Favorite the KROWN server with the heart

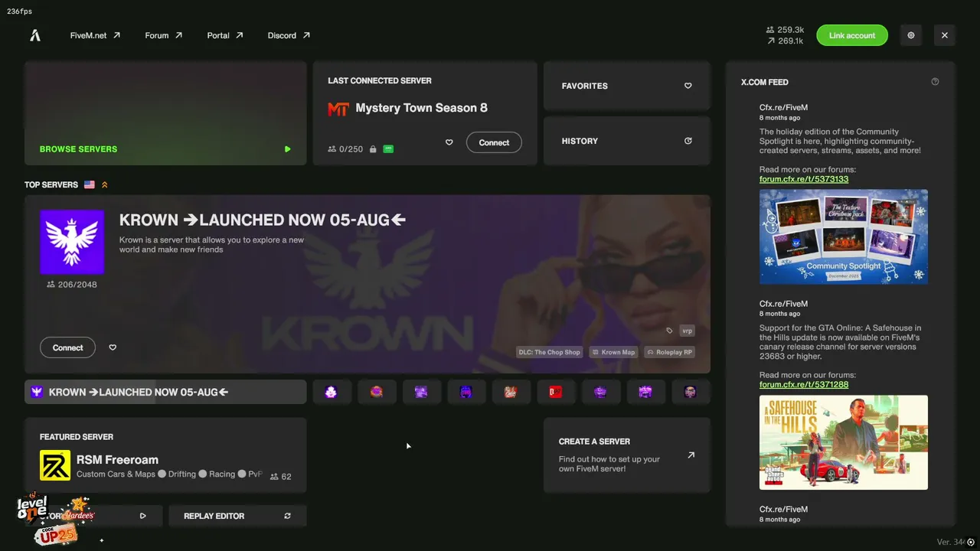coord(113,347)
